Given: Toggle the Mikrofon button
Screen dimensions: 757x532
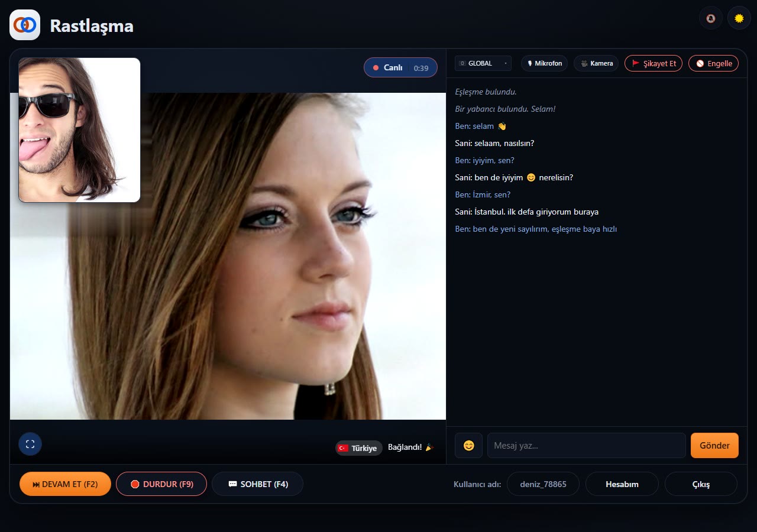Looking at the screenshot, I should point(544,63).
